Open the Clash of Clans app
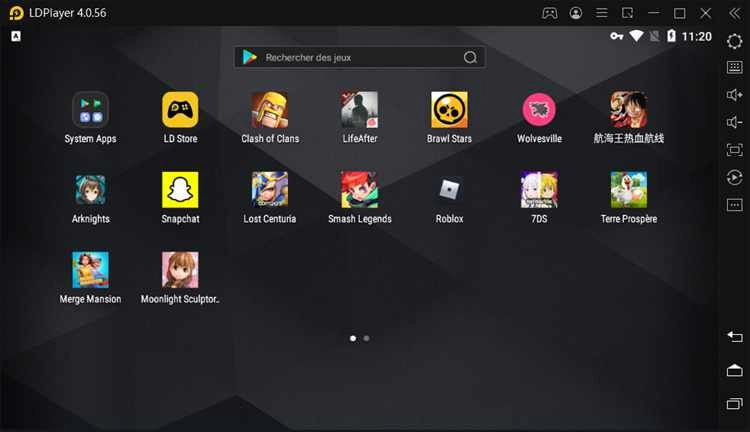 270,110
